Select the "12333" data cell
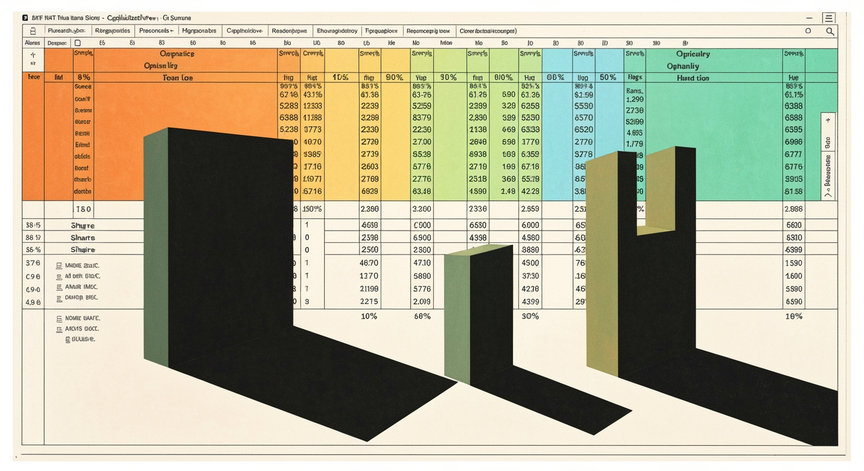The width and height of the screenshot is (864, 471). pyautogui.click(x=312, y=106)
